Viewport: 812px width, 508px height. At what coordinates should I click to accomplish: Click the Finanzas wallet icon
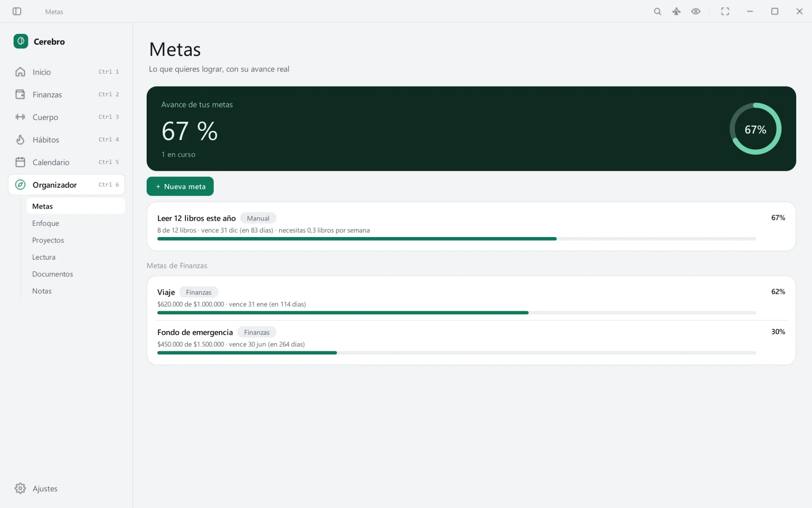pyautogui.click(x=20, y=94)
